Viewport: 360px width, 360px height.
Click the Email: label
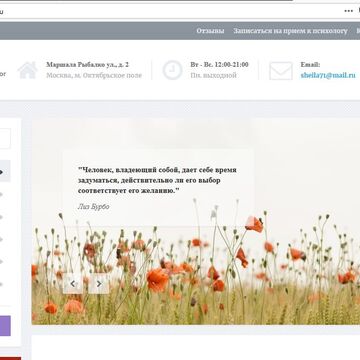(x=310, y=65)
